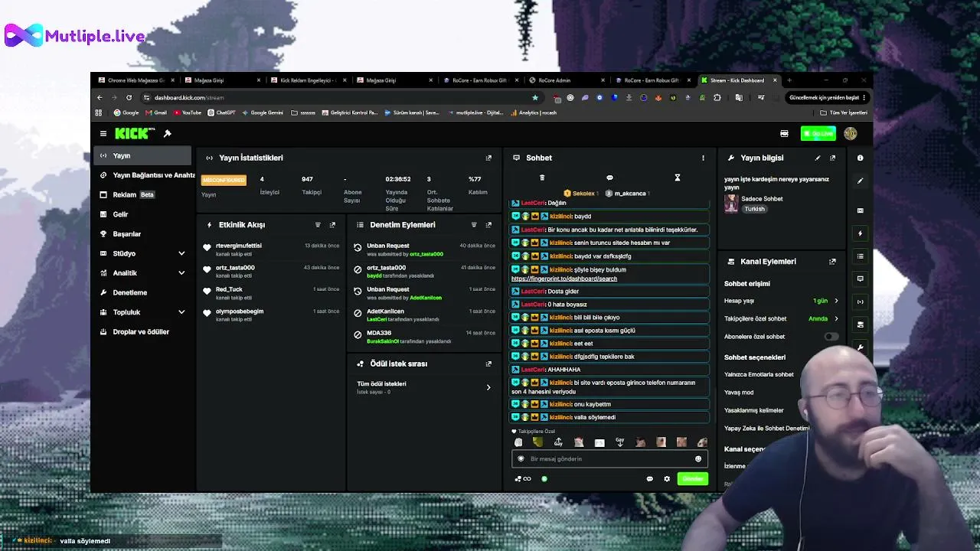Click the speech bubble icon in Sohbet toolbar
The image size is (980, 551).
coord(609,178)
